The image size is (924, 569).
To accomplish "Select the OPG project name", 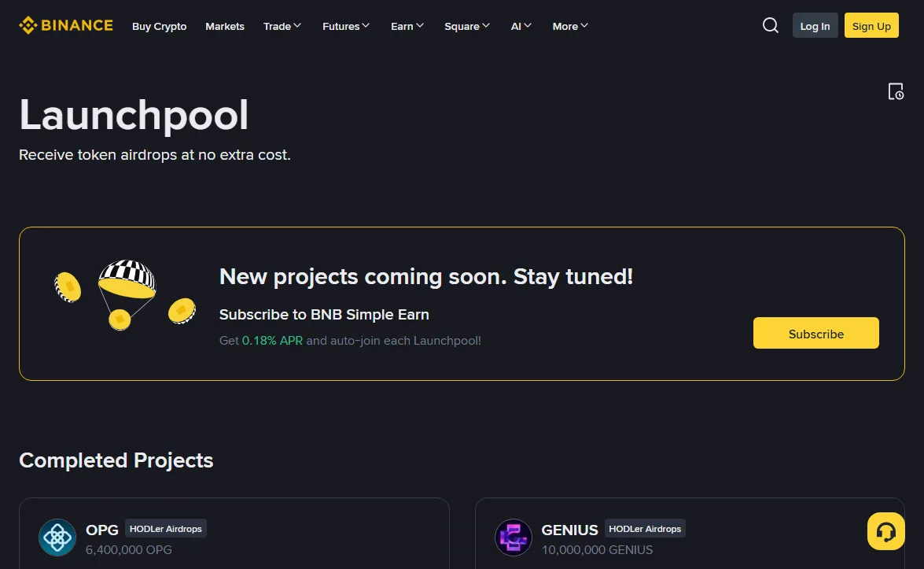I will (102, 530).
